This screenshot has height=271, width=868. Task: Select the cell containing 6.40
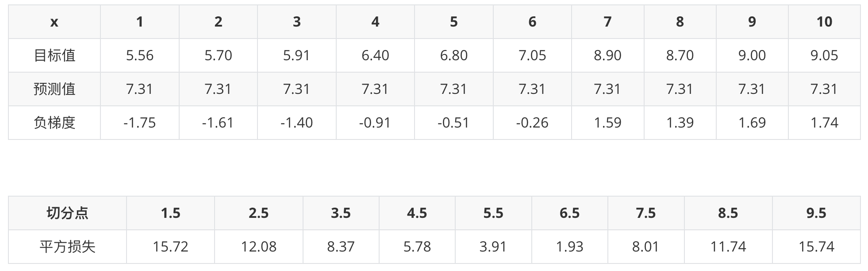(x=375, y=55)
